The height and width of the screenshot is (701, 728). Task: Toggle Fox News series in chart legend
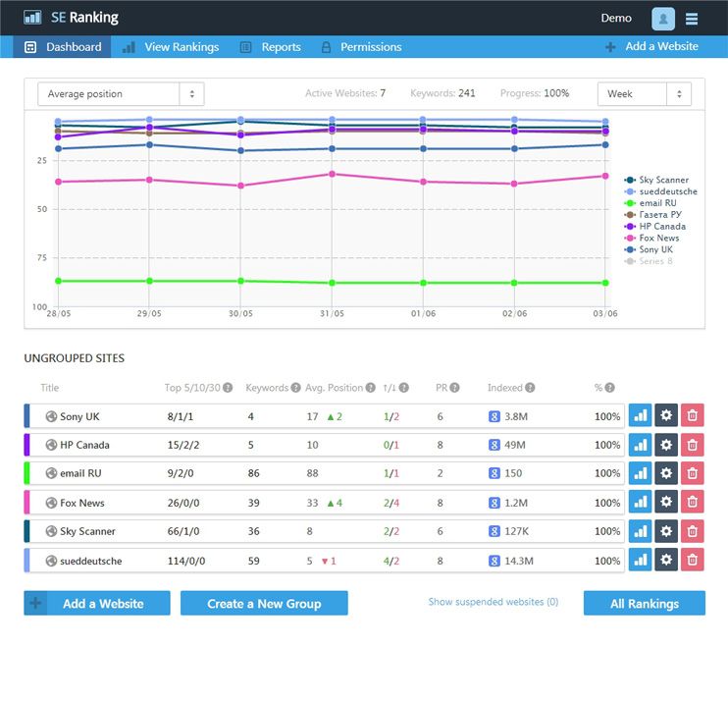click(x=651, y=238)
